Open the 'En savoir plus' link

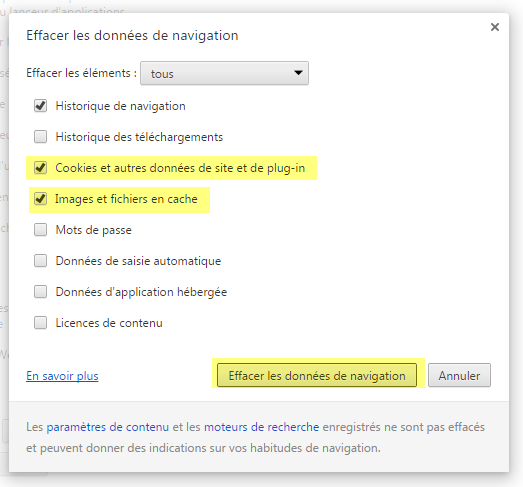tap(62, 376)
